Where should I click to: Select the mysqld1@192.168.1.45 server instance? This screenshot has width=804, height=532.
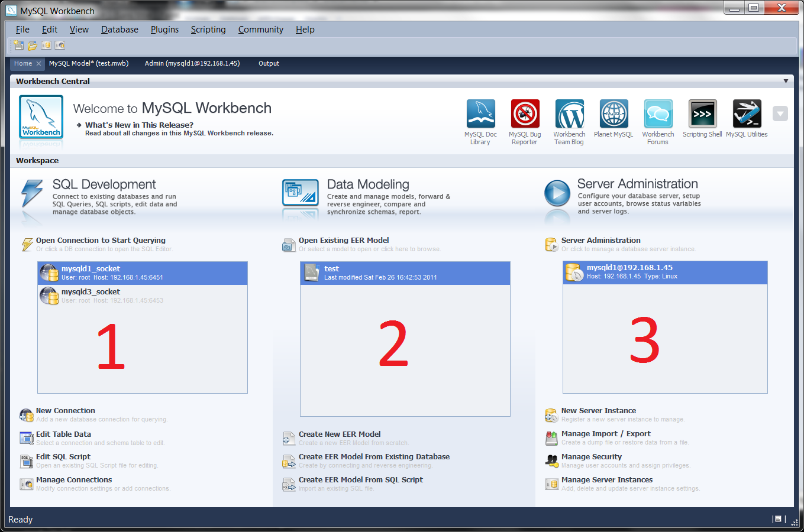[x=665, y=273]
